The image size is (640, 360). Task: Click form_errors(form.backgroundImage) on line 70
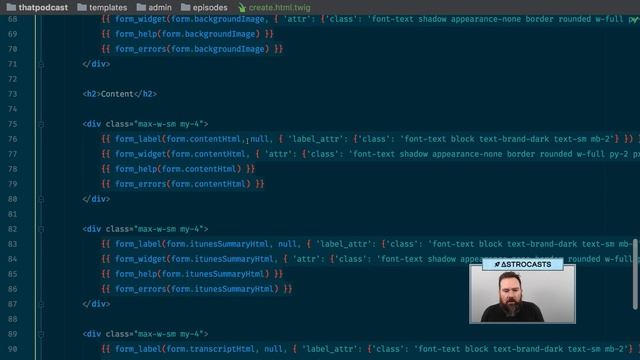pyautogui.click(x=192, y=49)
